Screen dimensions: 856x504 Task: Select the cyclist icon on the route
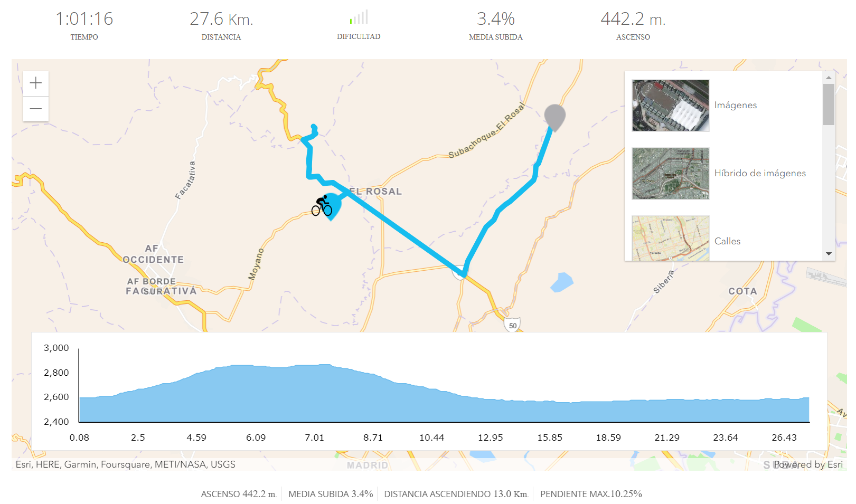[x=322, y=206]
